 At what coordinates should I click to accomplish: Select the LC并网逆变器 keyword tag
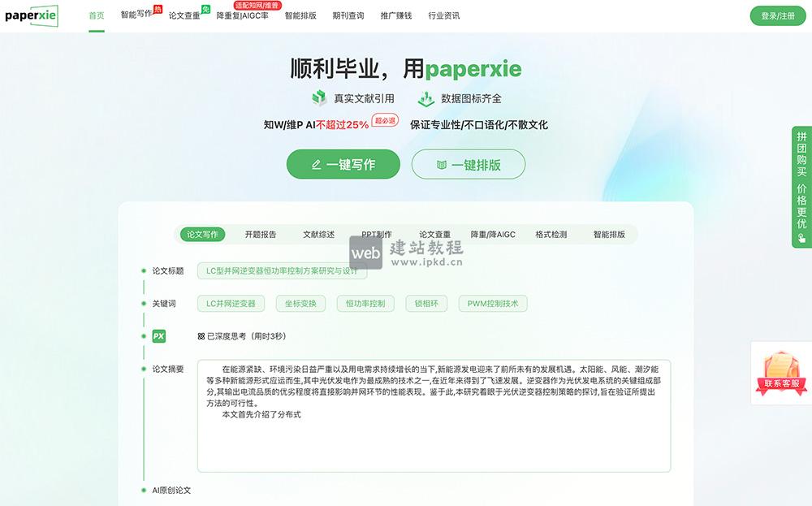(231, 304)
